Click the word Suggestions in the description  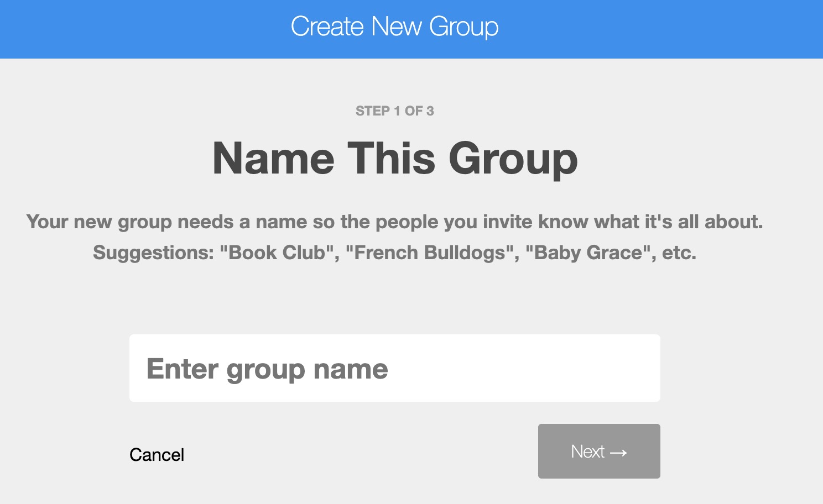(x=153, y=253)
